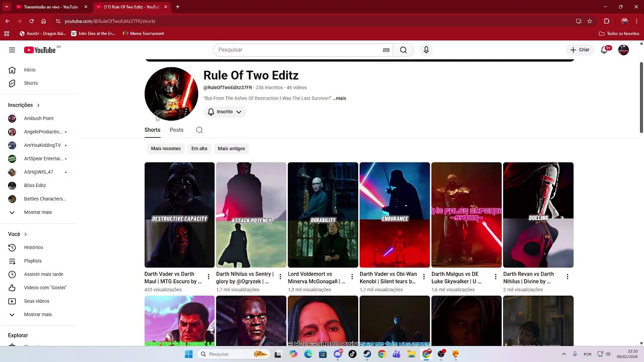Image resolution: width=644 pixels, height=362 pixels.
Task: Expand Inscrições section chevron
Action: (x=38, y=105)
